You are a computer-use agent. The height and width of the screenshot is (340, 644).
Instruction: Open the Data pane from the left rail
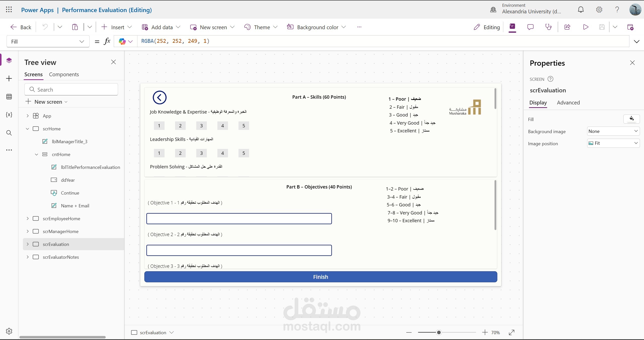9,97
